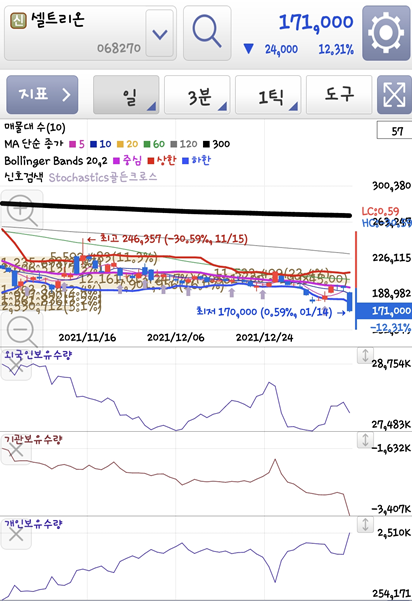
Task: Tap the stock code 068270
Action: tap(119, 48)
